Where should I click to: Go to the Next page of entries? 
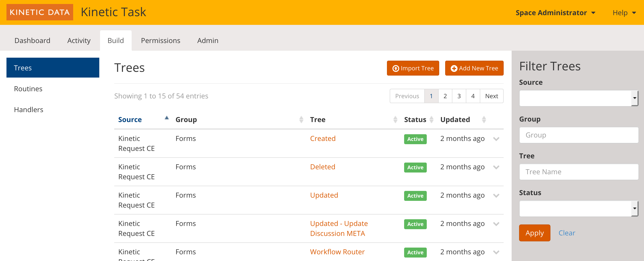[491, 96]
